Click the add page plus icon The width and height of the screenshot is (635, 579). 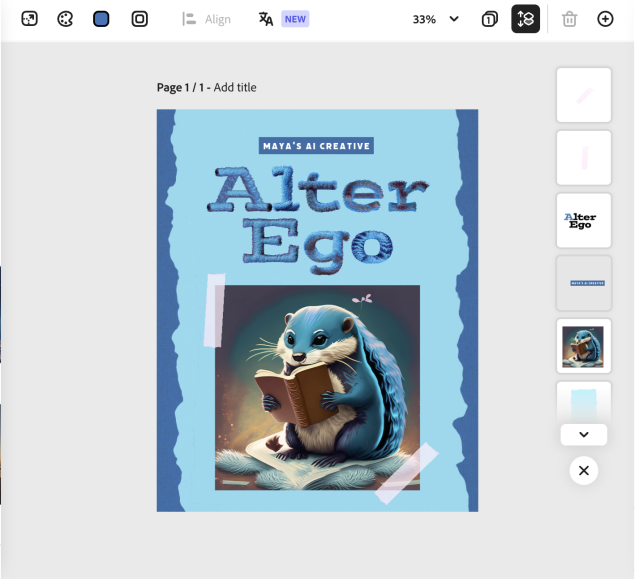click(605, 19)
